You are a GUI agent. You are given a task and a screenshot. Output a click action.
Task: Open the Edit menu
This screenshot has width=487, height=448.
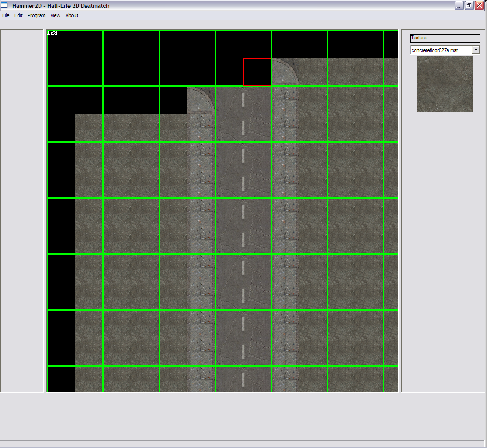pos(18,15)
